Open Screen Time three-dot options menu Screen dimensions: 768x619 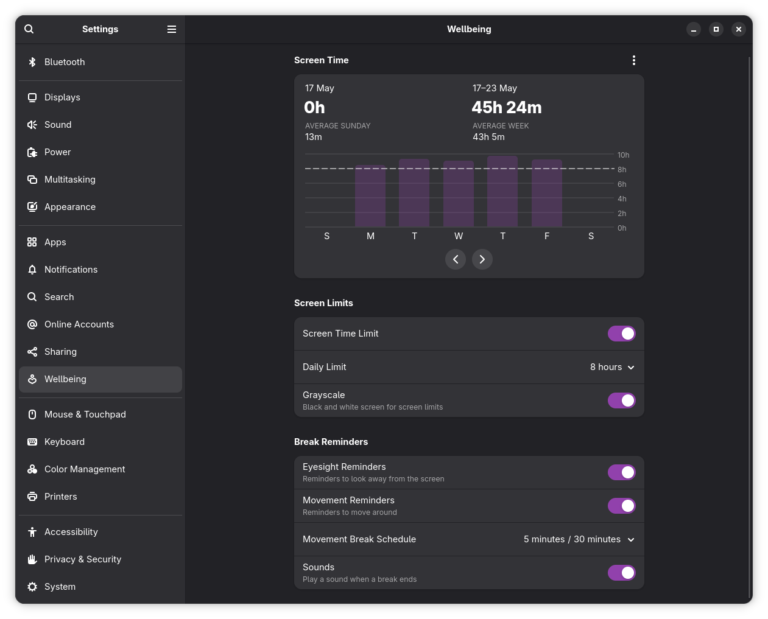(x=634, y=60)
